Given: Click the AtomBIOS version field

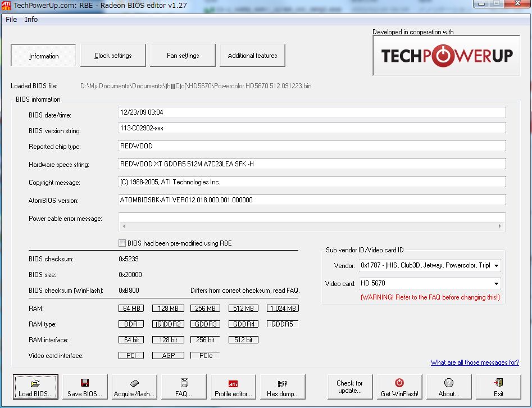Looking at the screenshot, I should pyautogui.click(x=312, y=200).
